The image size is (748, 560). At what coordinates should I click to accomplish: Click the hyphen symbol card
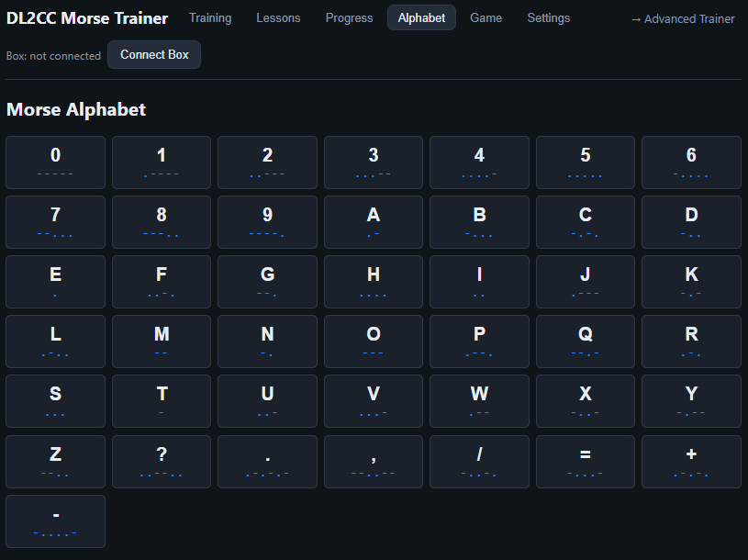point(55,521)
